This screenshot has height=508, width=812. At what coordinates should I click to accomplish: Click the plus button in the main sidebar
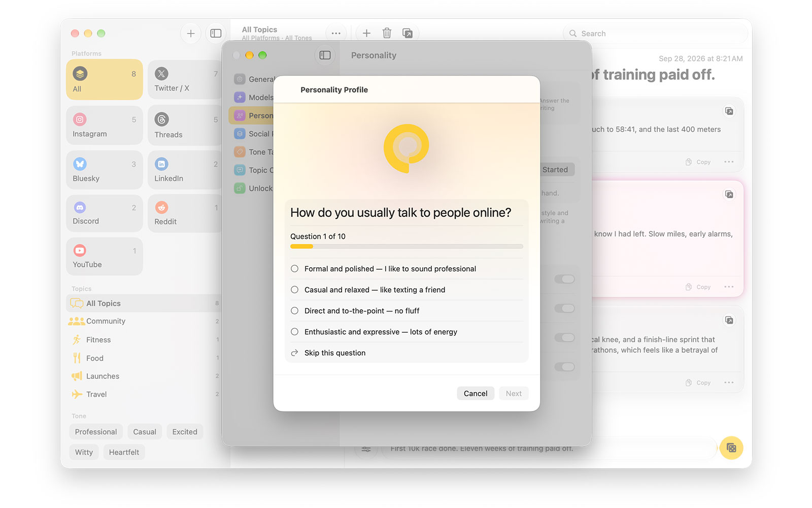click(191, 34)
